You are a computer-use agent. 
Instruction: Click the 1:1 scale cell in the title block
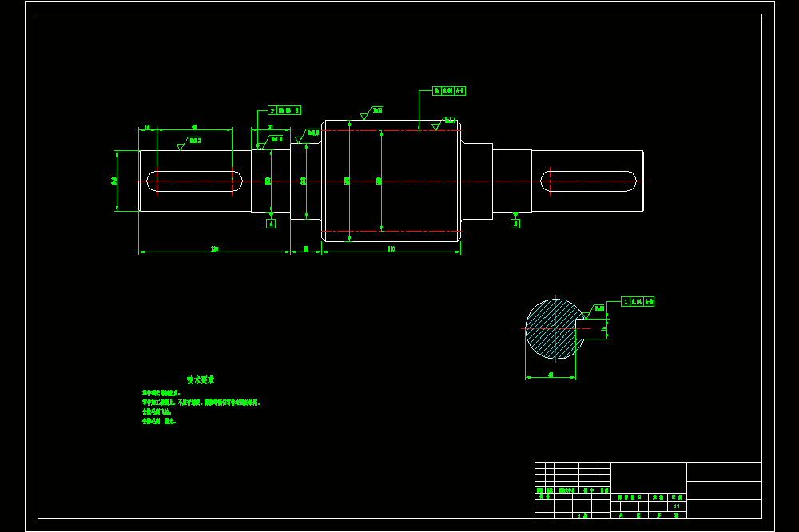click(677, 506)
